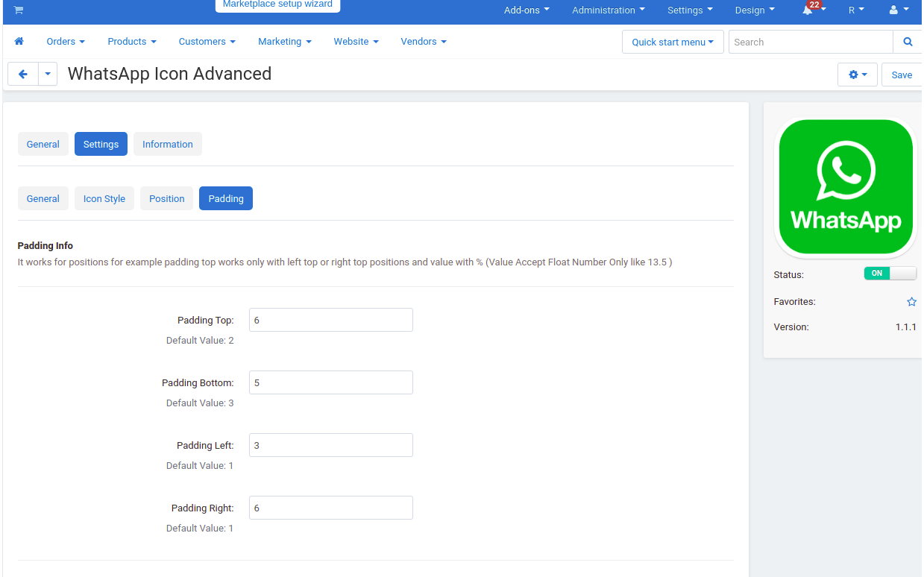Switch to the Icon Style tab
This screenshot has height=577, width=924.
[x=104, y=199]
